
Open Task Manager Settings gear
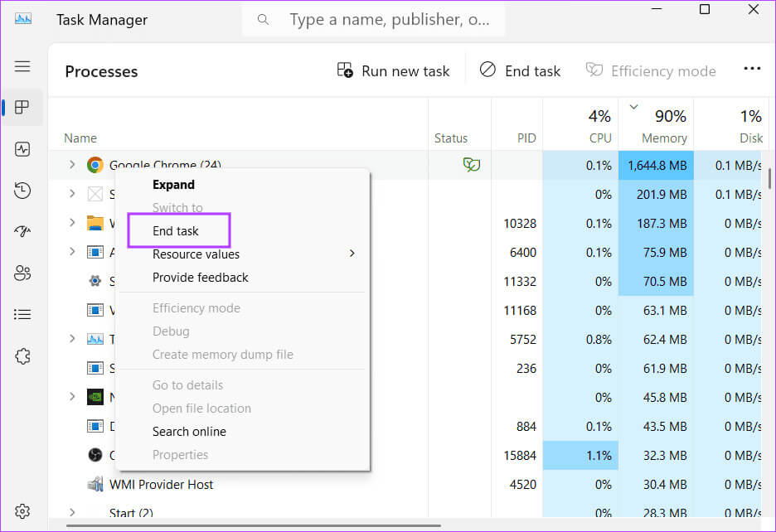pos(22,511)
